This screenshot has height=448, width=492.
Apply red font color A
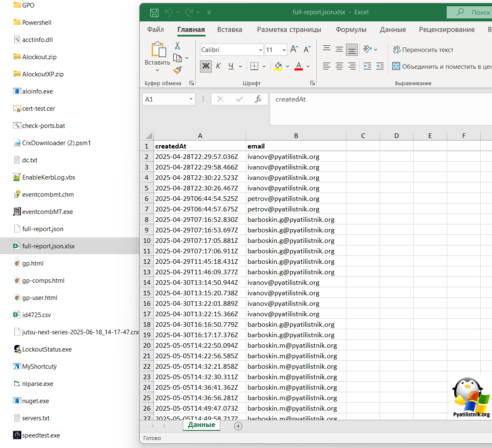coord(299,66)
